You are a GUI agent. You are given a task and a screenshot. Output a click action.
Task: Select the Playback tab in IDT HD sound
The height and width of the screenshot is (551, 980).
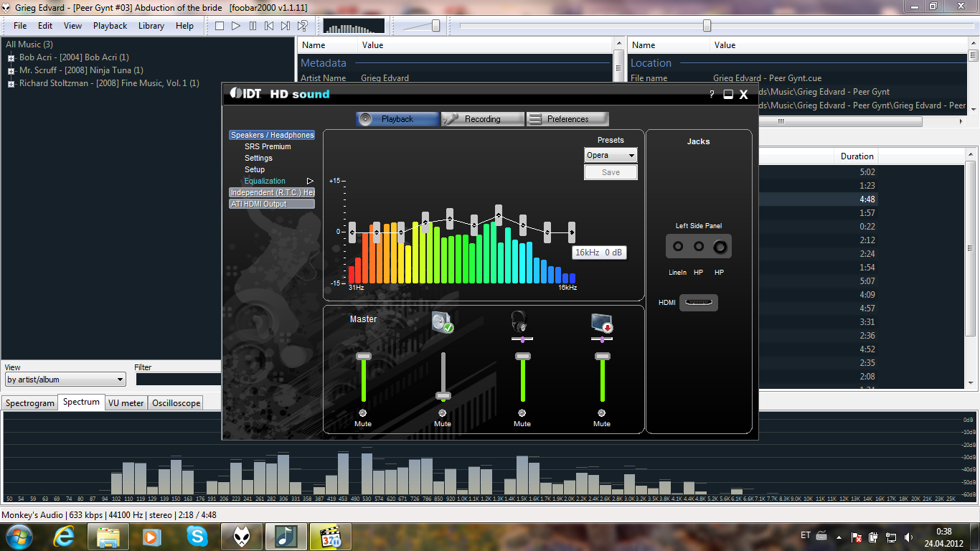[397, 119]
